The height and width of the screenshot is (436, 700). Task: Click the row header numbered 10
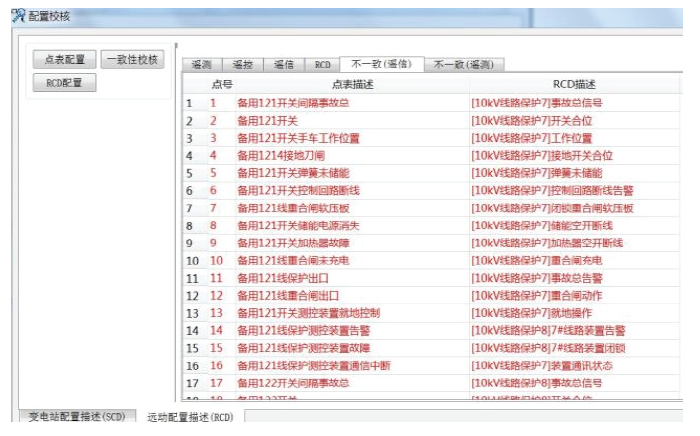[x=193, y=261]
